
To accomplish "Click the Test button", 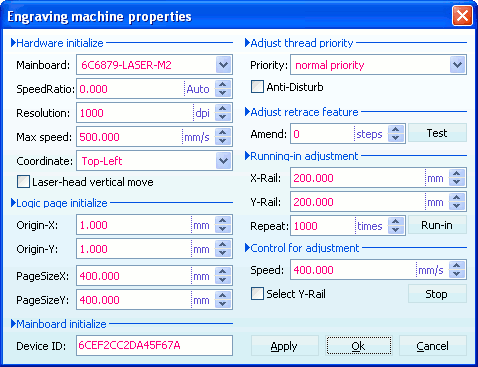I will click(x=437, y=133).
